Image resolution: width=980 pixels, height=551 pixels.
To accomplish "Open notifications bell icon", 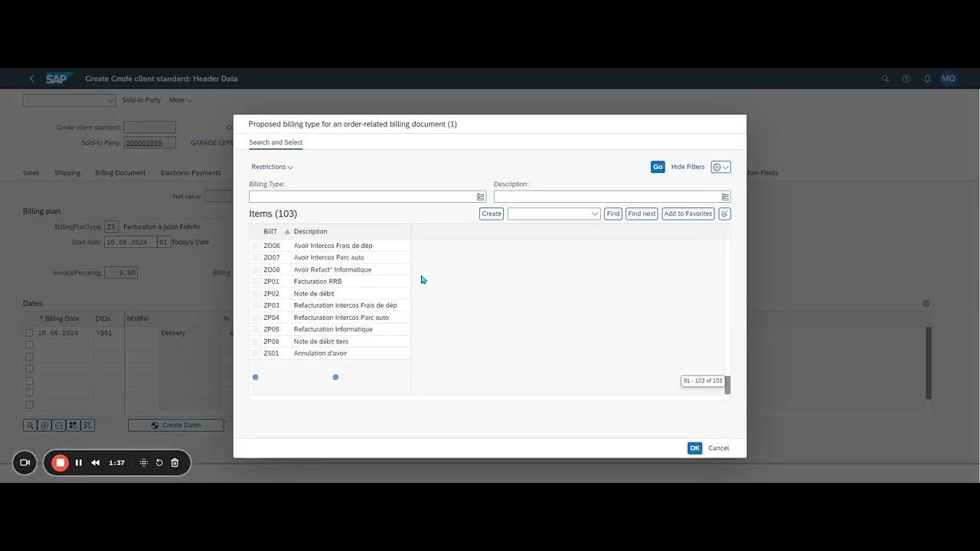I will tap(927, 79).
